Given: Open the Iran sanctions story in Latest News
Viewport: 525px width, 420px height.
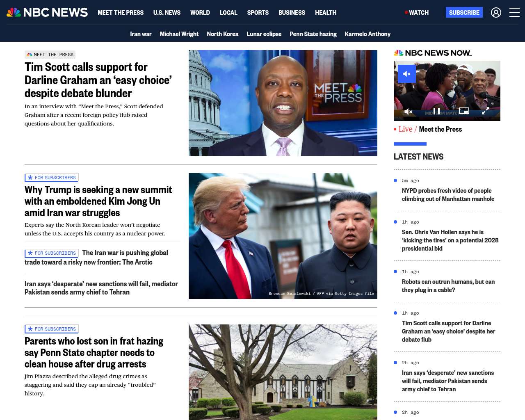Looking at the screenshot, I should pyautogui.click(x=448, y=381).
